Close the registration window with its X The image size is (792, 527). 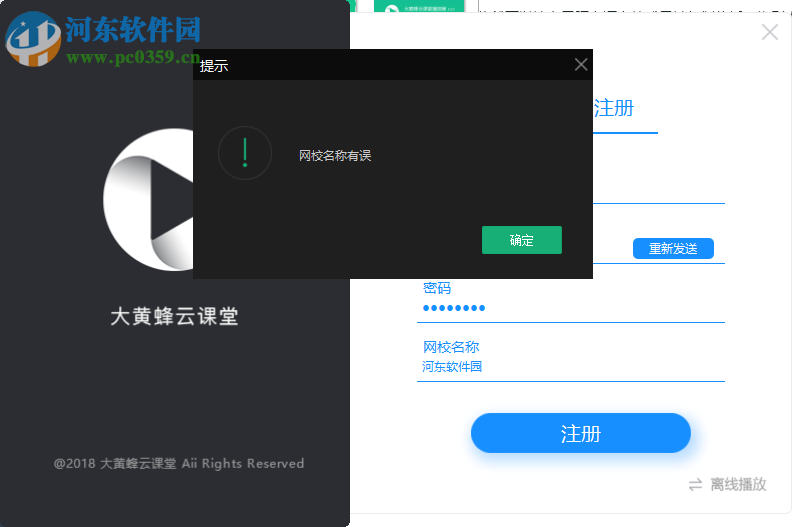tap(769, 32)
